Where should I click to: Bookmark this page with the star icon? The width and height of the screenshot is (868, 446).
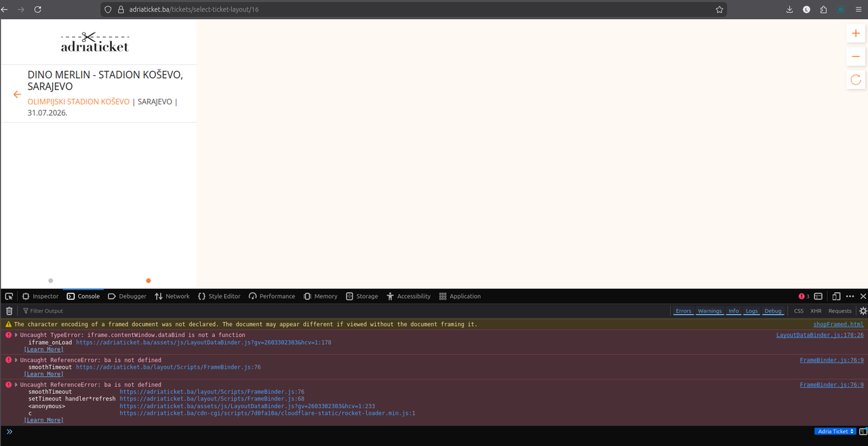(719, 9)
